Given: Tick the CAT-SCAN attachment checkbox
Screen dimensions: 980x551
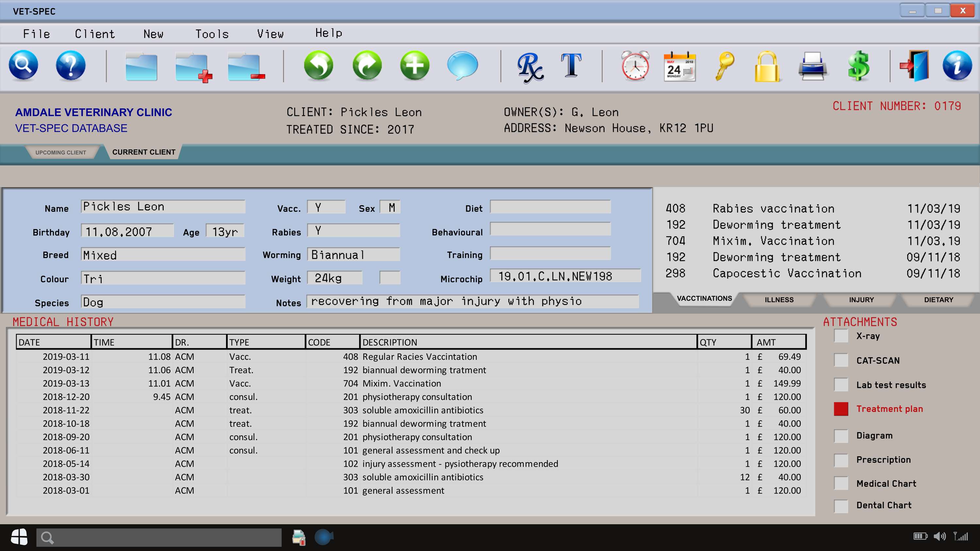Looking at the screenshot, I should (841, 360).
